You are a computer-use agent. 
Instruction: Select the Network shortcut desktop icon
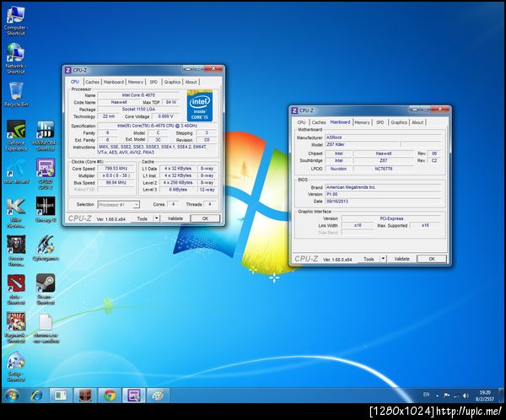click(x=15, y=54)
